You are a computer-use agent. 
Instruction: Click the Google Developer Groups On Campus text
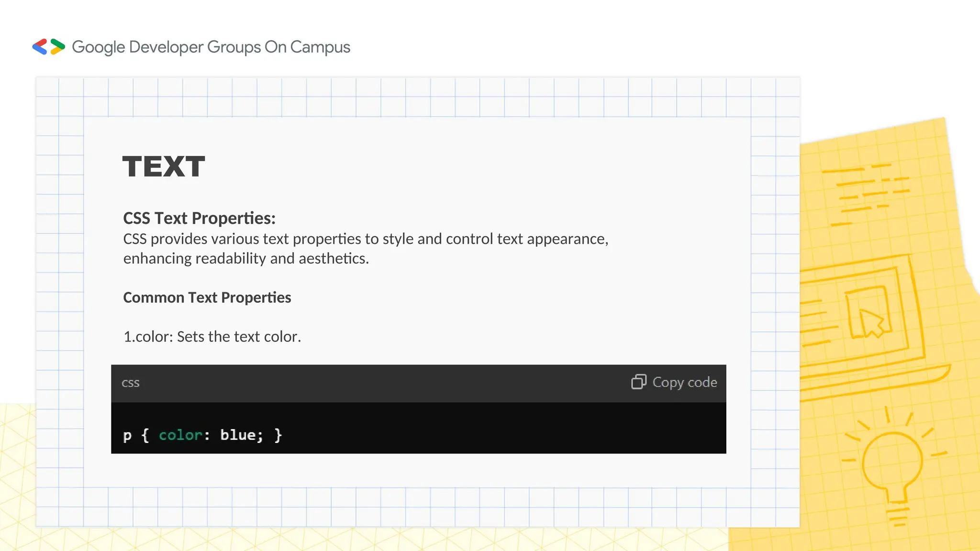tap(211, 47)
